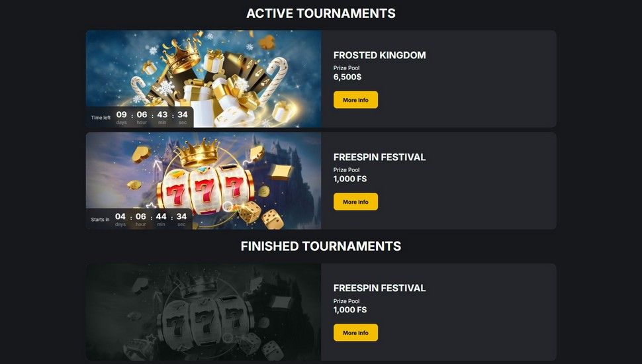642x364 pixels.
Task: Click the Starts in countdown timer
Action: point(139,219)
